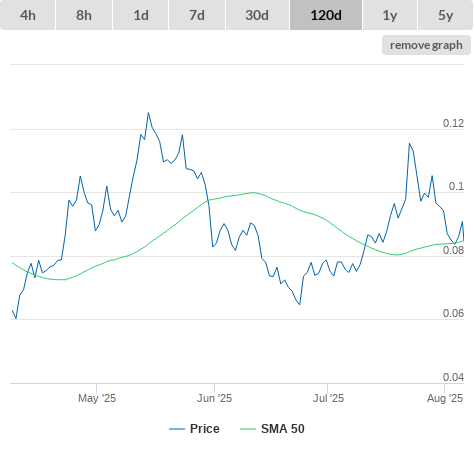Select the active 120d tab
The image size is (474, 455).
pyautogui.click(x=326, y=15)
